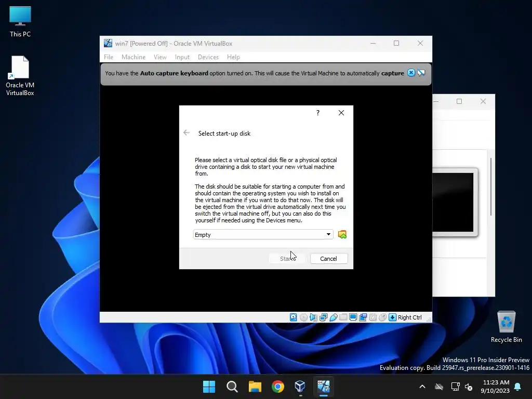Click the network tray icon
The height and width of the screenshot is (399, 532).
pyautogui.click(x=455, y=387)
